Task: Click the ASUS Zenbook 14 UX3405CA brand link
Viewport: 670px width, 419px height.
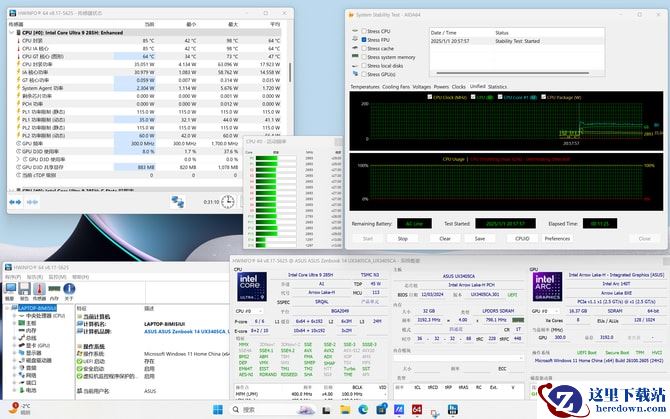Action: tap(186, 331)
